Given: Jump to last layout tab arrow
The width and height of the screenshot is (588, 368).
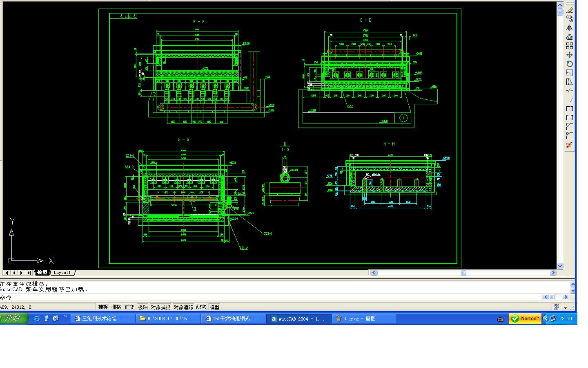Looking at the screenshot, I should 29,273.
